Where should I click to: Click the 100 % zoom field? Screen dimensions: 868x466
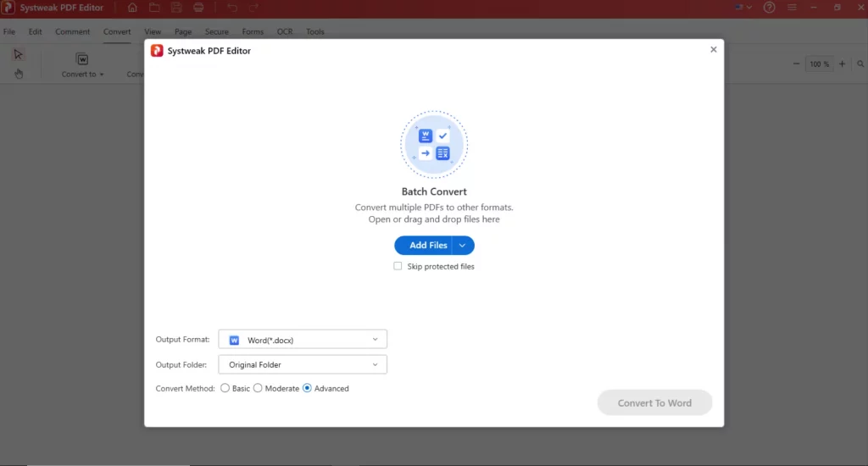pyautogui.click(x=820, y=64)
